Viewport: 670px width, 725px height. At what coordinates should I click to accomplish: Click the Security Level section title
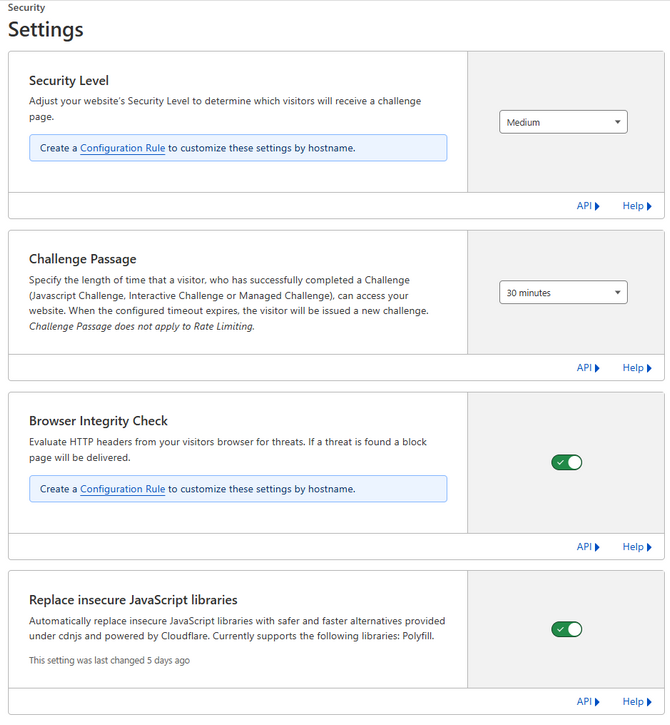coord(69,80)
